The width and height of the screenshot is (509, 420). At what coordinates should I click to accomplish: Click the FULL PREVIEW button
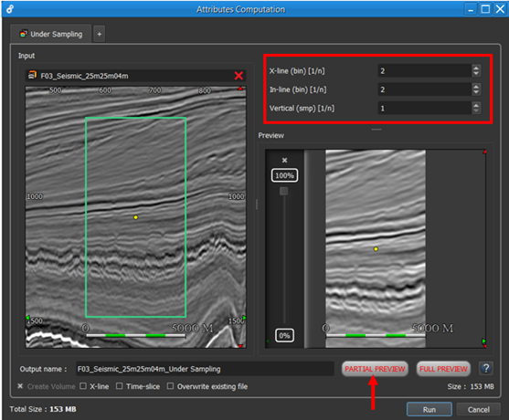click(443, 369)
